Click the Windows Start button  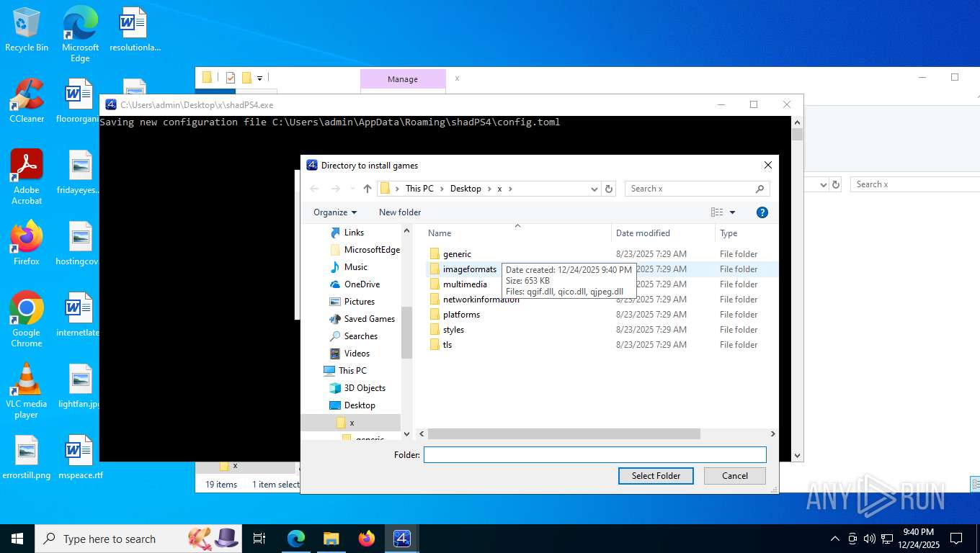[x=17, y=539]
